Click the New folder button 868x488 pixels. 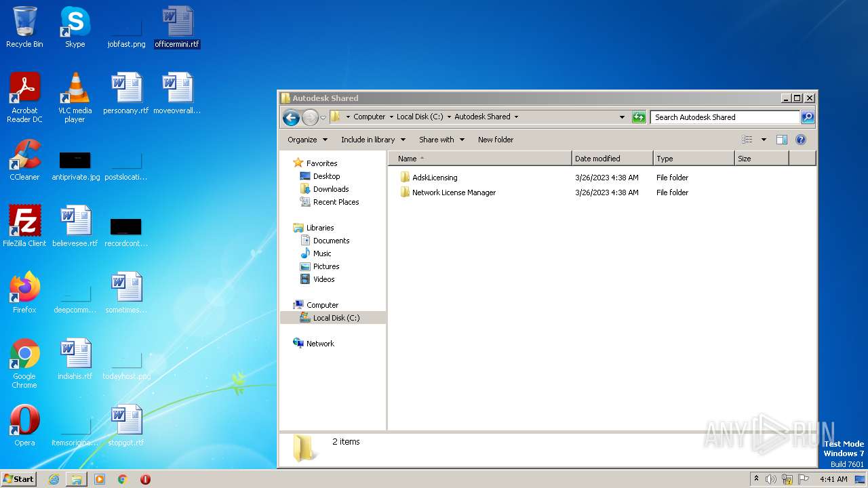[x=496, y=140]
